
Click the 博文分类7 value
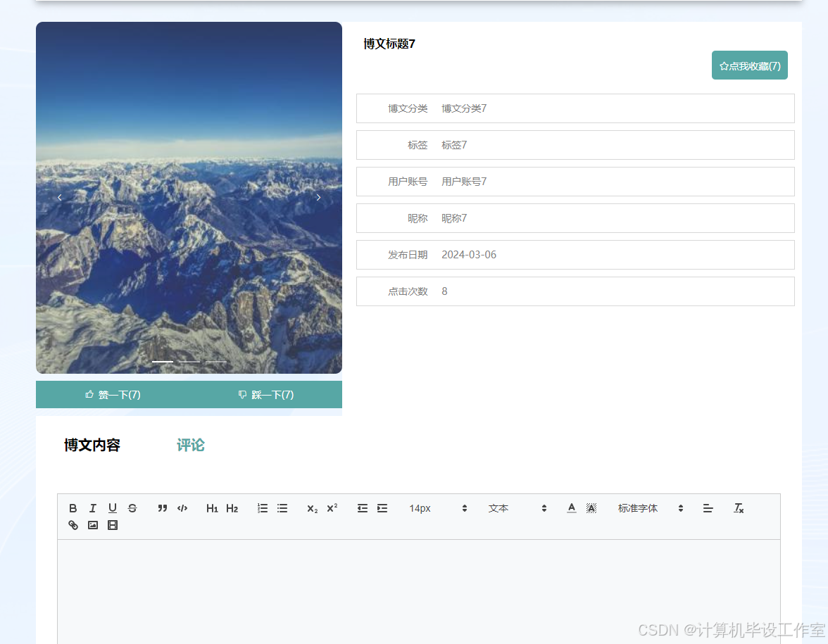point(464,108)
